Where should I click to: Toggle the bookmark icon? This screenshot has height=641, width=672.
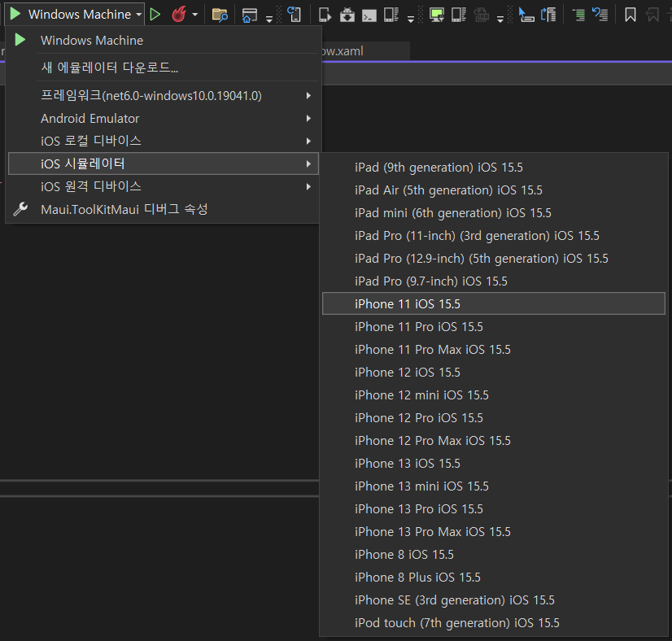tap(631, 15)
